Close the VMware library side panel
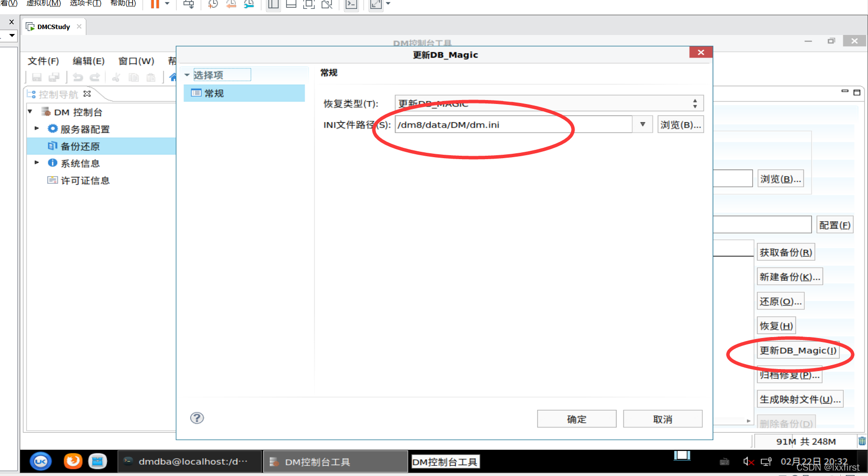 11,22
